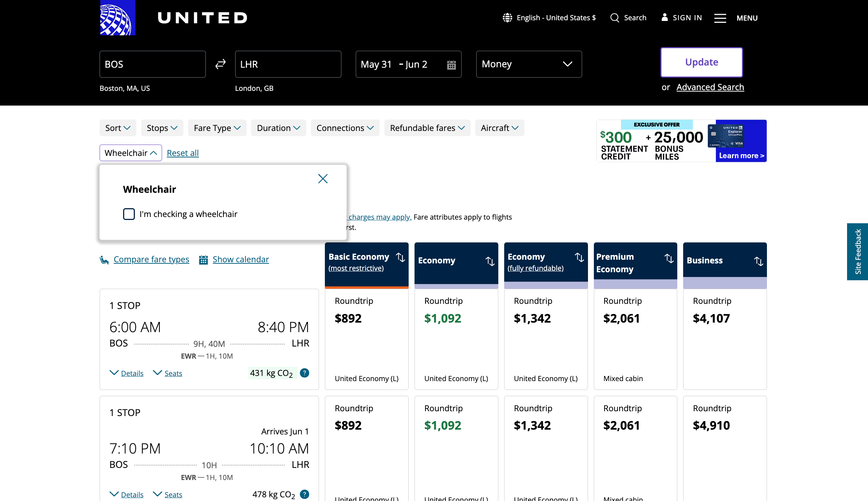
Task: Open the Refundable fares filter menu
Action: [427, 128]
